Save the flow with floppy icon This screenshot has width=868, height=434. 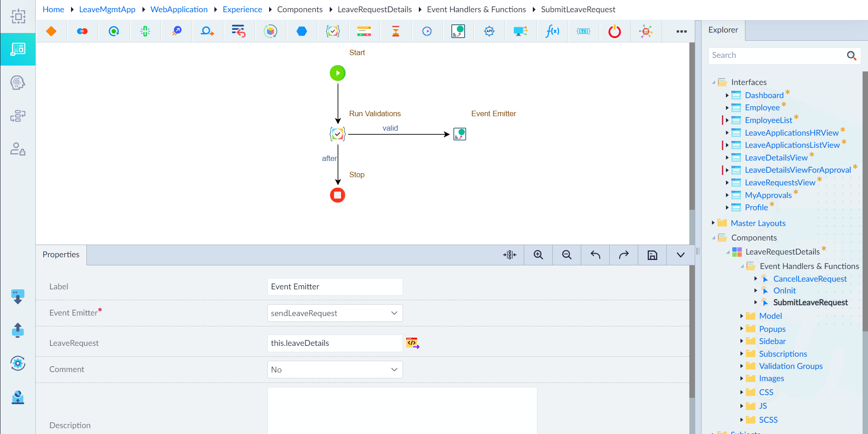(x=652, y=255)
